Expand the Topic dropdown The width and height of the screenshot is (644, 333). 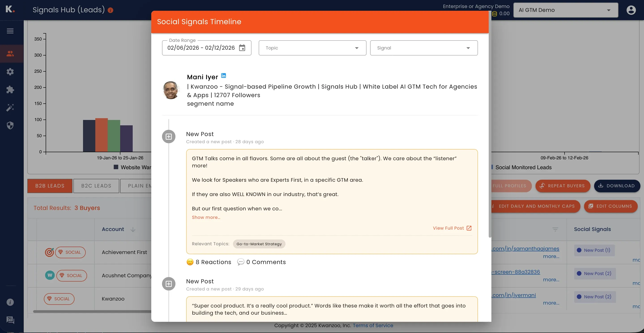pyautogui.click(x=312, y=48)
